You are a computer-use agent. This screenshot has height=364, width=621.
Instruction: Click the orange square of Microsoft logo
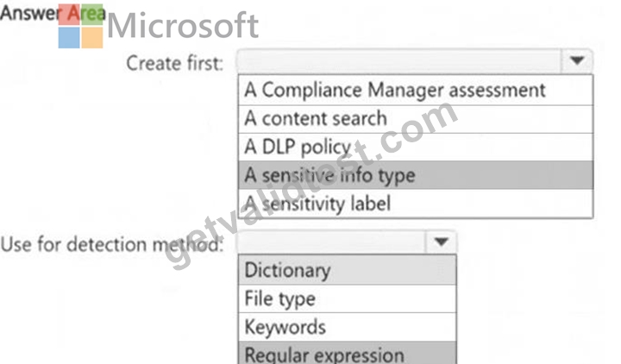92,38
